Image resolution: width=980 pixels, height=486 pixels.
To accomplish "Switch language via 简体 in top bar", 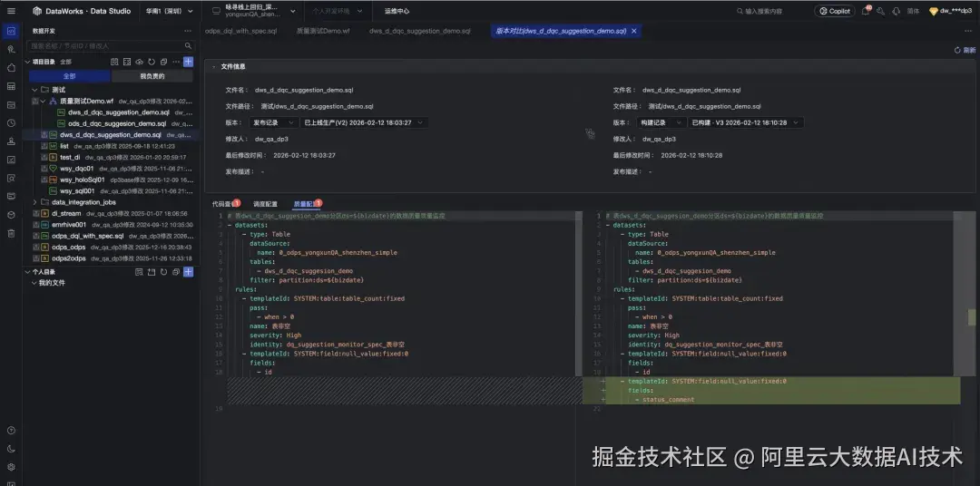I will tap(913, 11).
